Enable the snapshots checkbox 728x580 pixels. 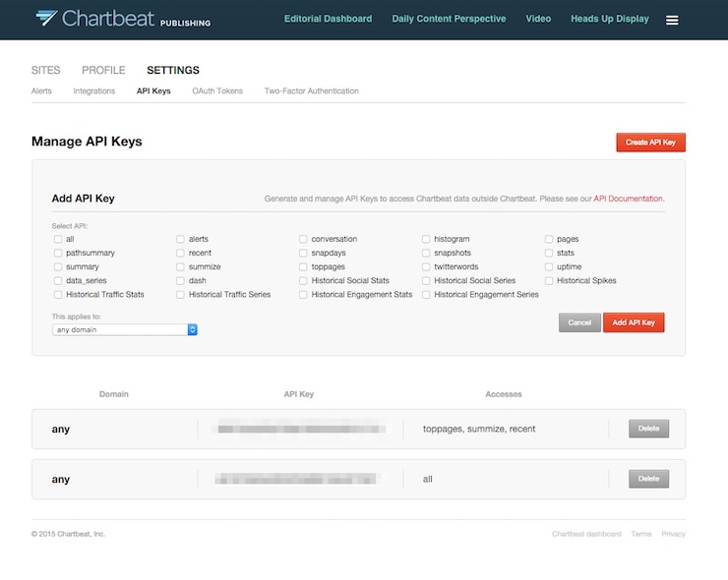(x=426, y=253)
